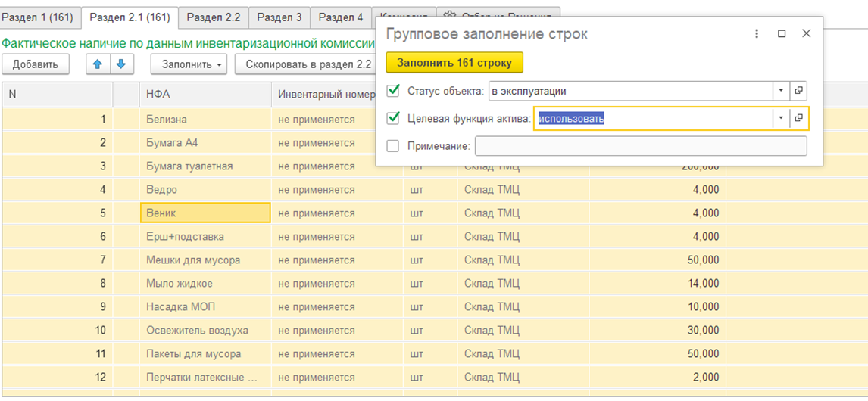The width and height of the screenshot is (868, 401).
Task: Close the Групповое заполнение строк dialog
Action: (x=807, y=34)
